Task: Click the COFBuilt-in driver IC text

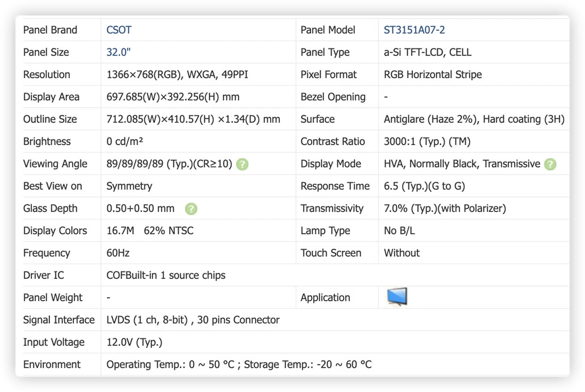Action: click(165, 275)
